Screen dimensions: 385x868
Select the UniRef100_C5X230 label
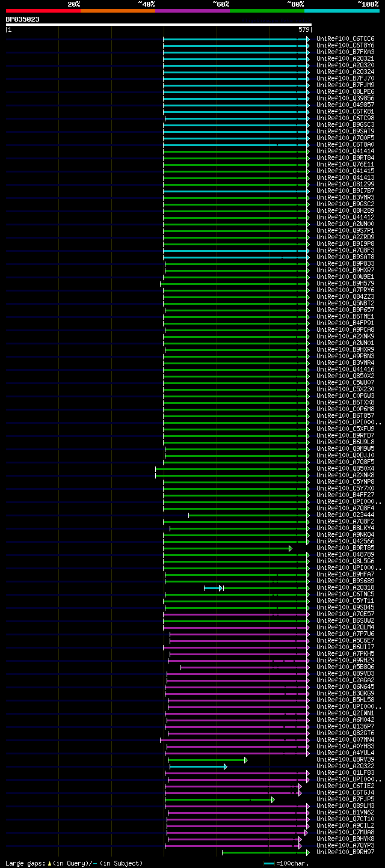pos(345,390)
